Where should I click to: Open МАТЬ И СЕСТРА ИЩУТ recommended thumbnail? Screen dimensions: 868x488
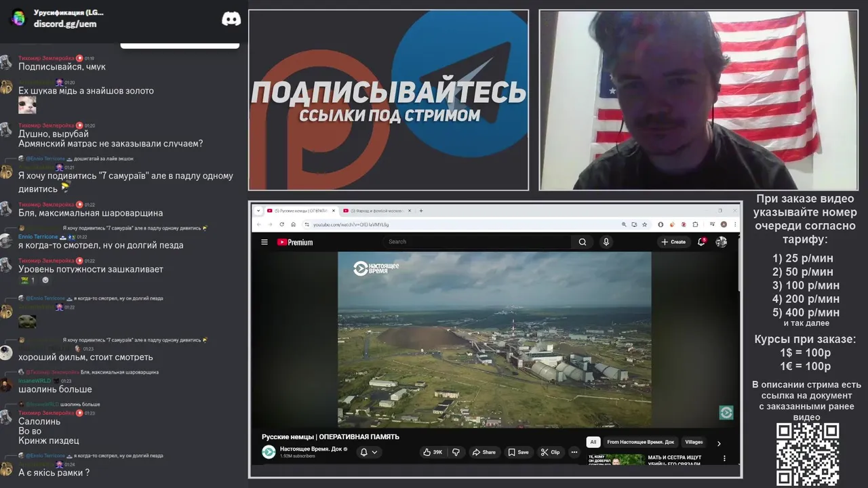pos(616,460)
